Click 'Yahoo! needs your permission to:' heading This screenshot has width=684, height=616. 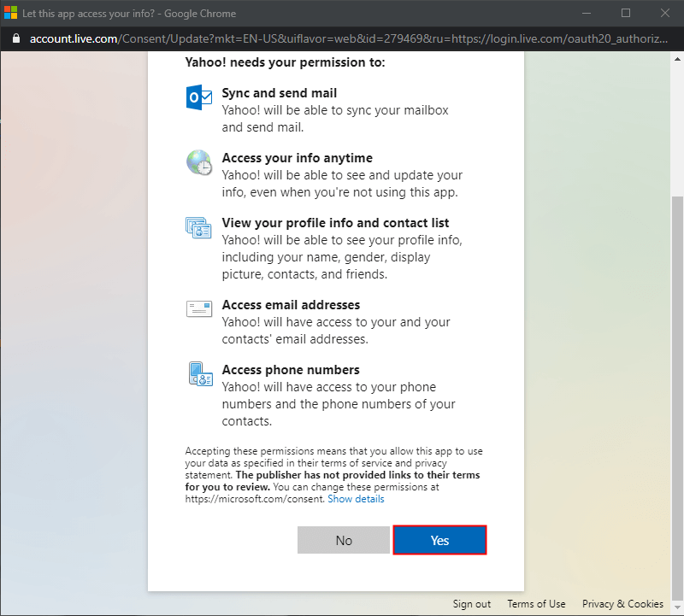pos(285,62)
